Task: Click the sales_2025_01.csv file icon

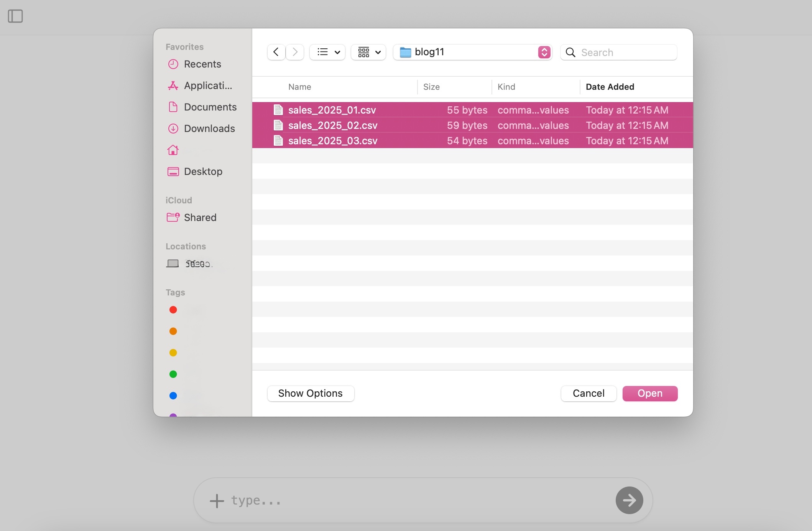Action: pyautogui.click(x=278, y=110)
